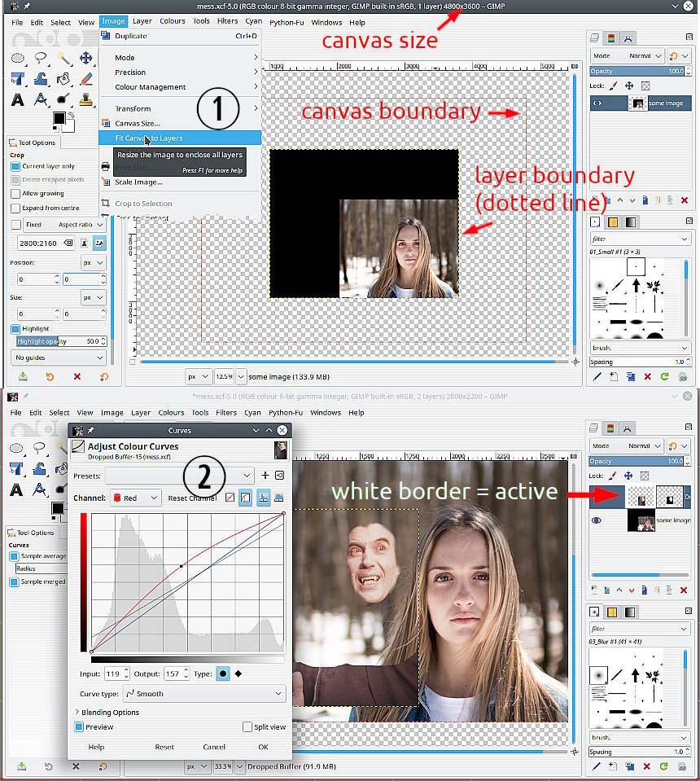The width and height of the screenshot is (700, 781).
Task: Click Help in Curves dialog
Action: (96, 747)
